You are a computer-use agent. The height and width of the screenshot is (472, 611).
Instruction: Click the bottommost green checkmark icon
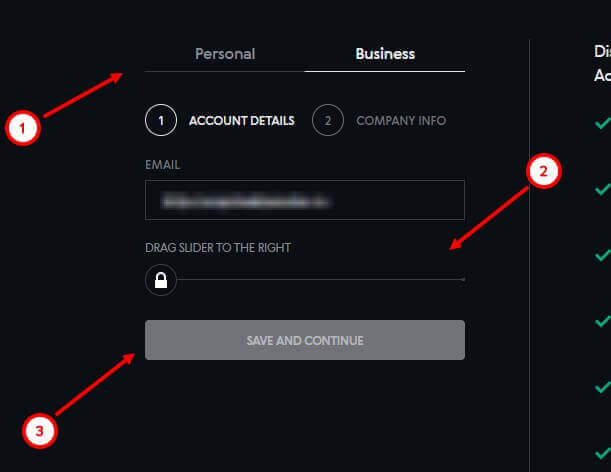pos(602,452)
